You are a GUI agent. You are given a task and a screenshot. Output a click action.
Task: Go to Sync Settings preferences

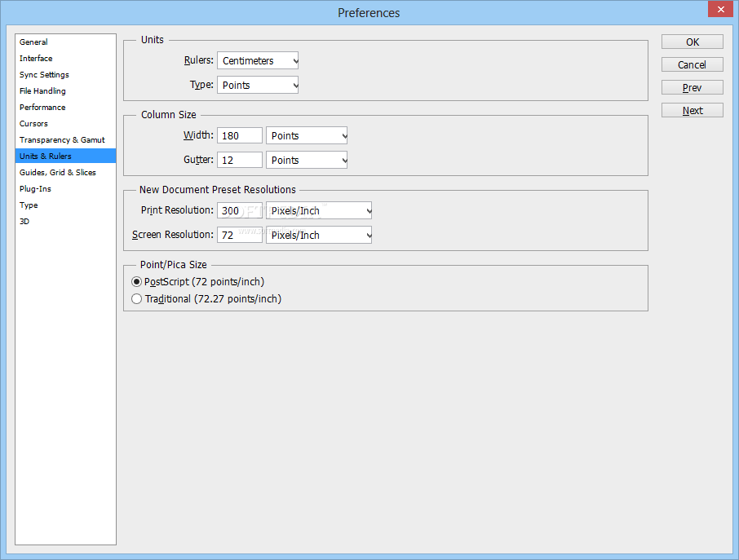65,74
